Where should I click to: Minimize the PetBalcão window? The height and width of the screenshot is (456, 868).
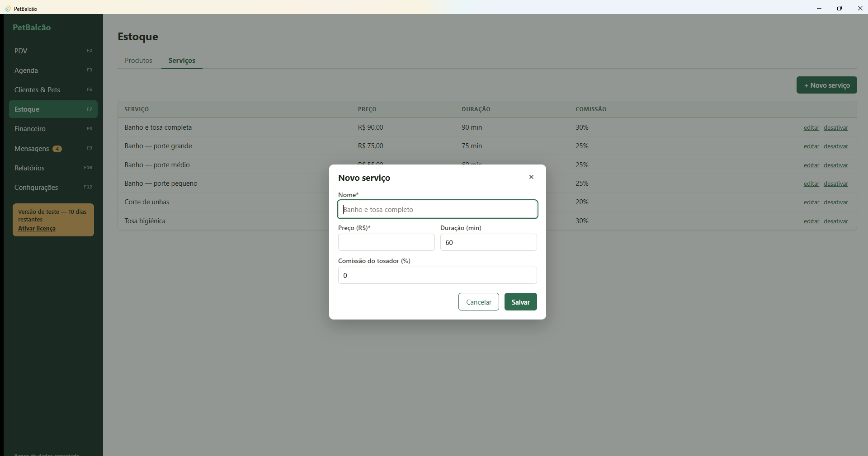tap(819, 8)
